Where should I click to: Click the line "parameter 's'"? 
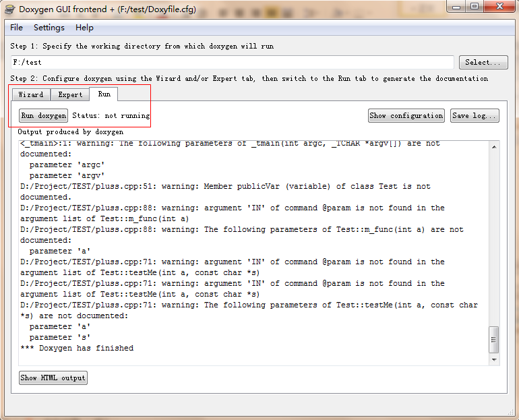pos(60,337)
